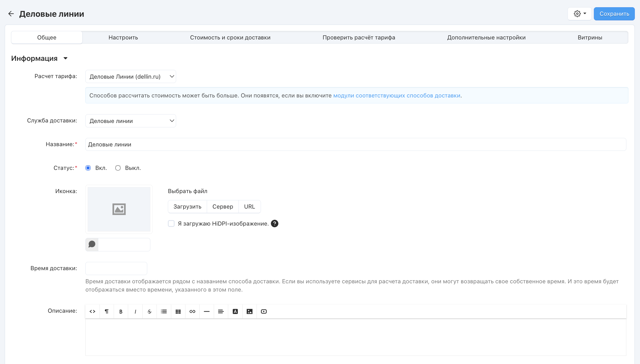Open the Расчет тарифа dropdown
This screenshot has height=364, width=640.
(130, 77)
